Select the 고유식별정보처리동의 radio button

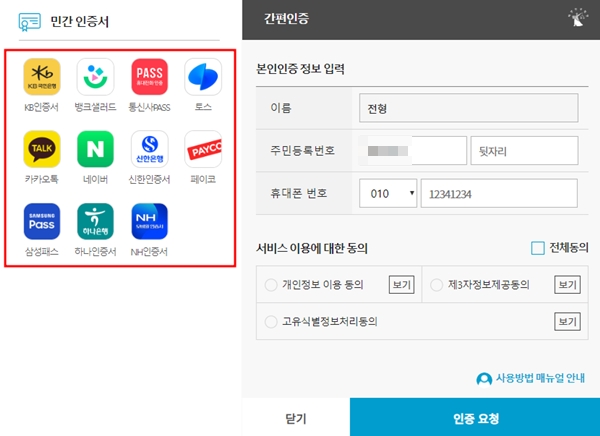[271, 322]
